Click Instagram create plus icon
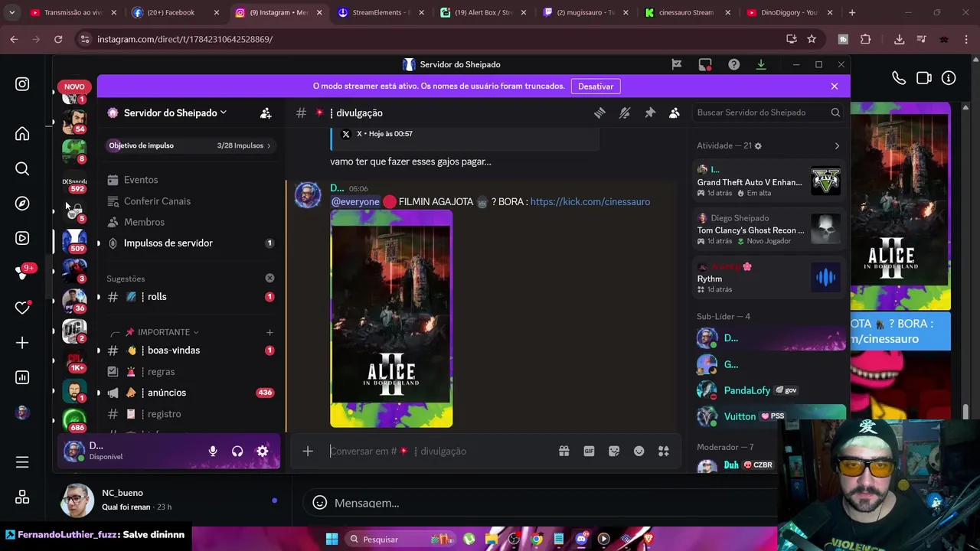 click(22, 343)
